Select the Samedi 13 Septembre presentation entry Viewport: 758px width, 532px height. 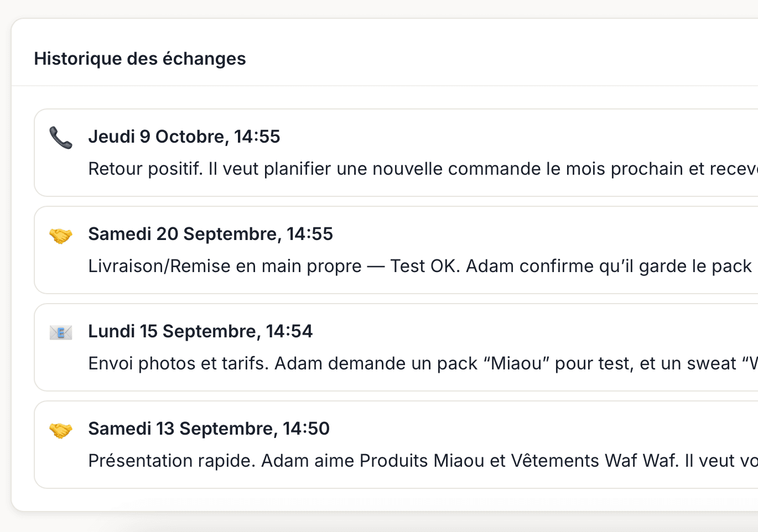(x=277, y=444)
